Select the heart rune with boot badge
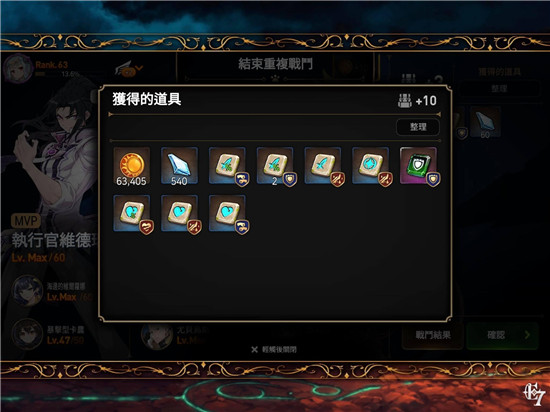The height and width of the screenshot is (412, 550). pos(227,214)
